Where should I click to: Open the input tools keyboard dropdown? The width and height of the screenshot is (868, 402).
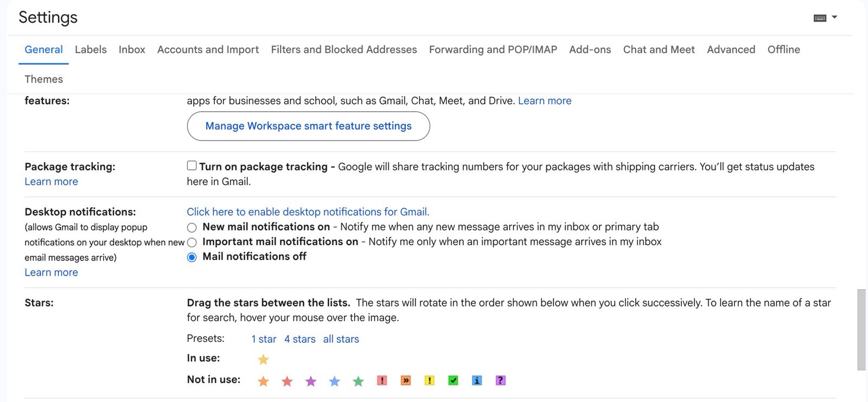(825, 18)
